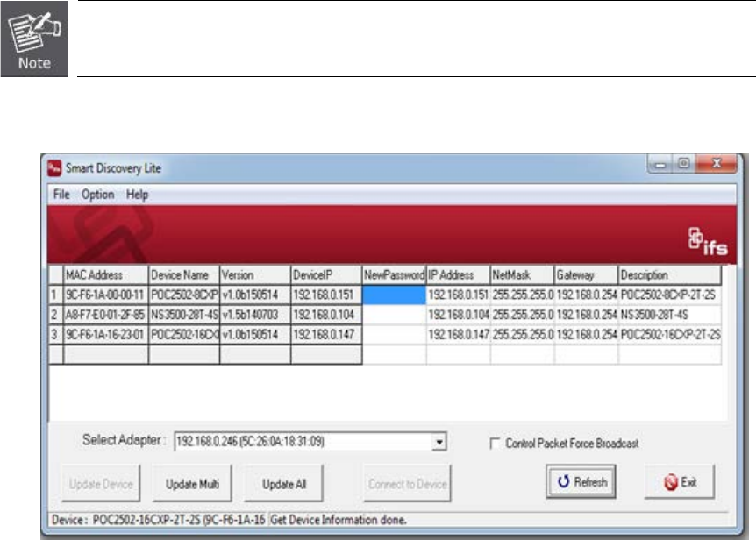
Task: Click NetMask 255.255.255.0 in row 2
Action: pyautogui.click(x=522, y=315)
